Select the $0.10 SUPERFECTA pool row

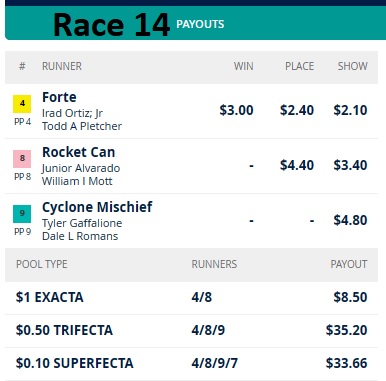pyautogui.click(x=191, y=363)
